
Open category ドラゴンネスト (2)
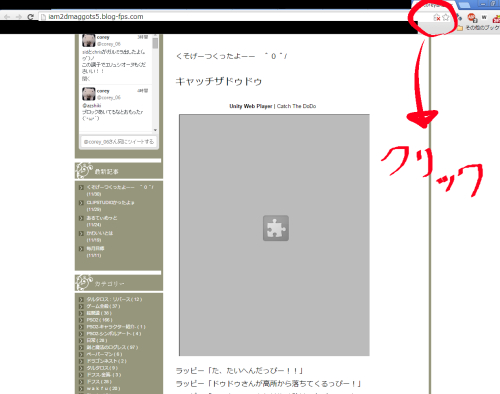coord(107,361)
